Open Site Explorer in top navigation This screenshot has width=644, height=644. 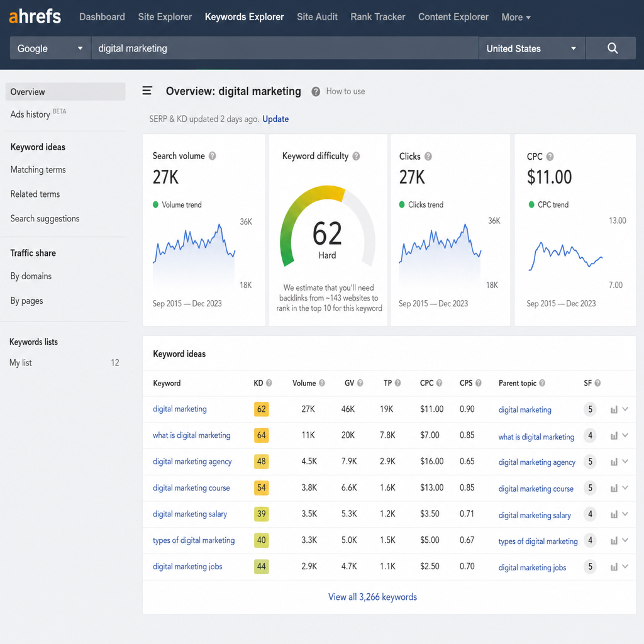pyautogui.click(x=165, y=17)
